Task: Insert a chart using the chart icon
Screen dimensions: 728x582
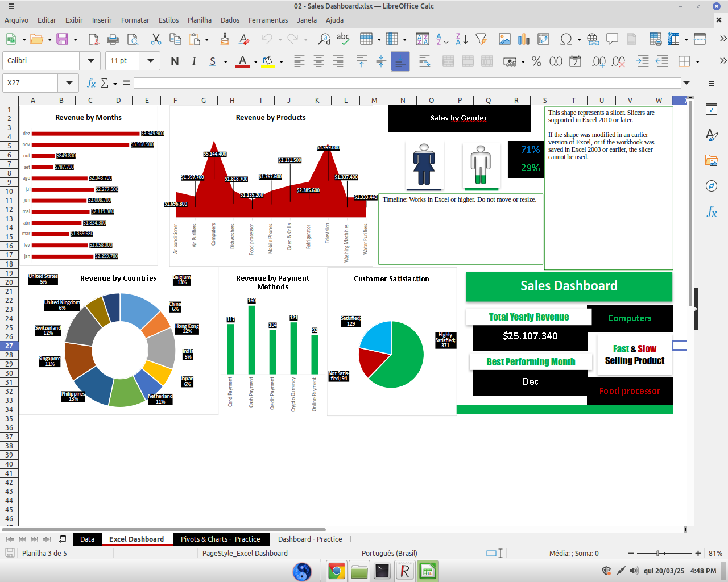Action: coord(522,39)
